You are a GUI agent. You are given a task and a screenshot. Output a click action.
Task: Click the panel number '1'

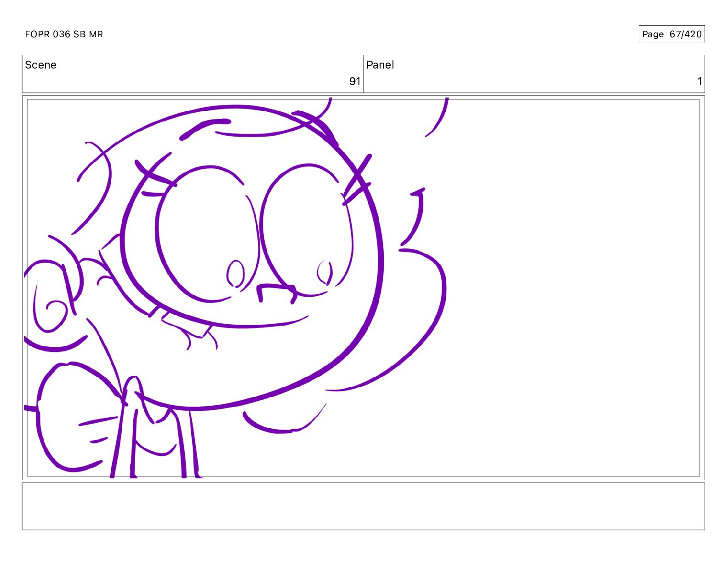click(700, 81)
